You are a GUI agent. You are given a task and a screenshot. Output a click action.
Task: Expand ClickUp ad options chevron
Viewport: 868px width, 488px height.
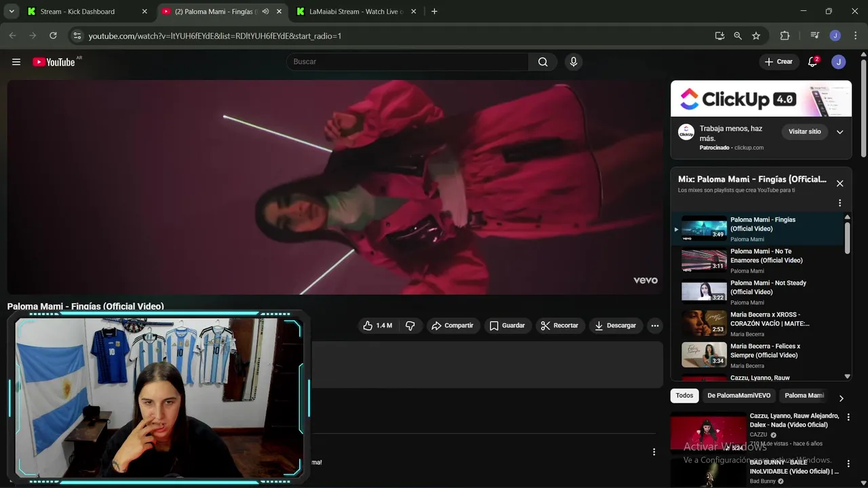(840, 132)
